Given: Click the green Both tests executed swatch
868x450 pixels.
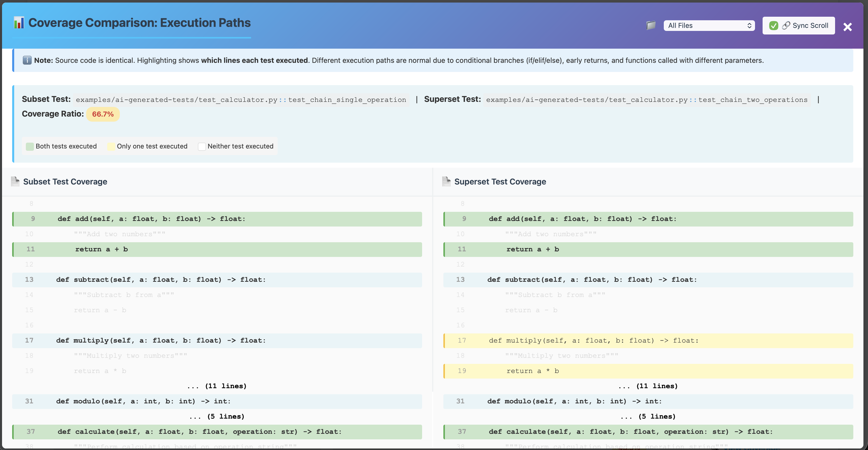Looking at the screenshot, I should pyautogui.click(x=30, y=146).
